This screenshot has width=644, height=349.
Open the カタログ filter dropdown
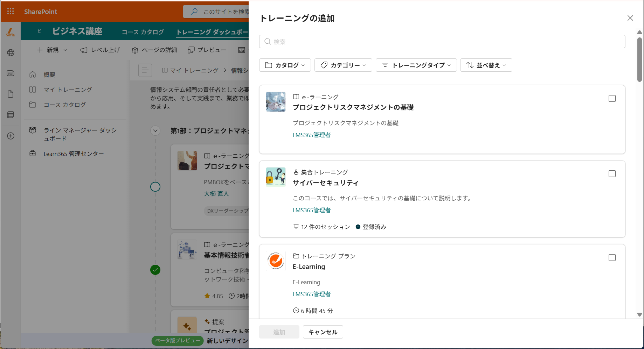[x=285, y=65]
